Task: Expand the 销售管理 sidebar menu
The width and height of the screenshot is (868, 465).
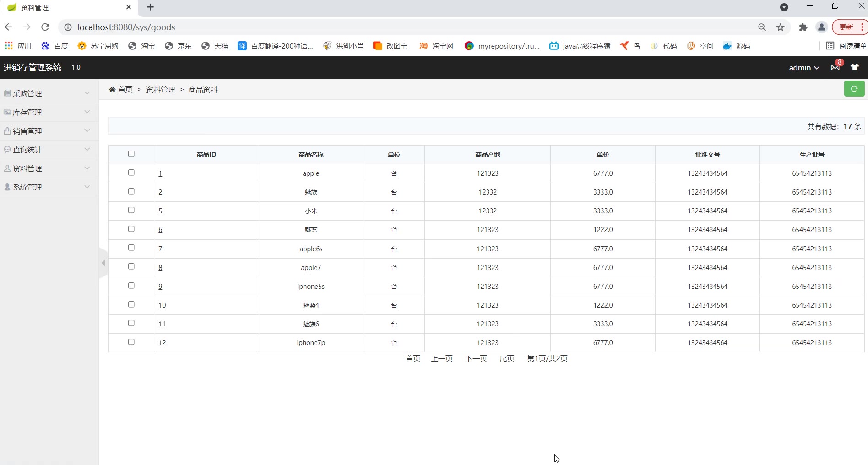Action: click(49, 131)
